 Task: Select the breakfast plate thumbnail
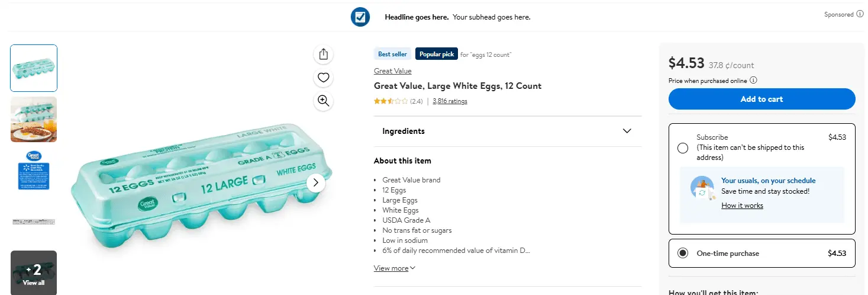click(34, 120)
